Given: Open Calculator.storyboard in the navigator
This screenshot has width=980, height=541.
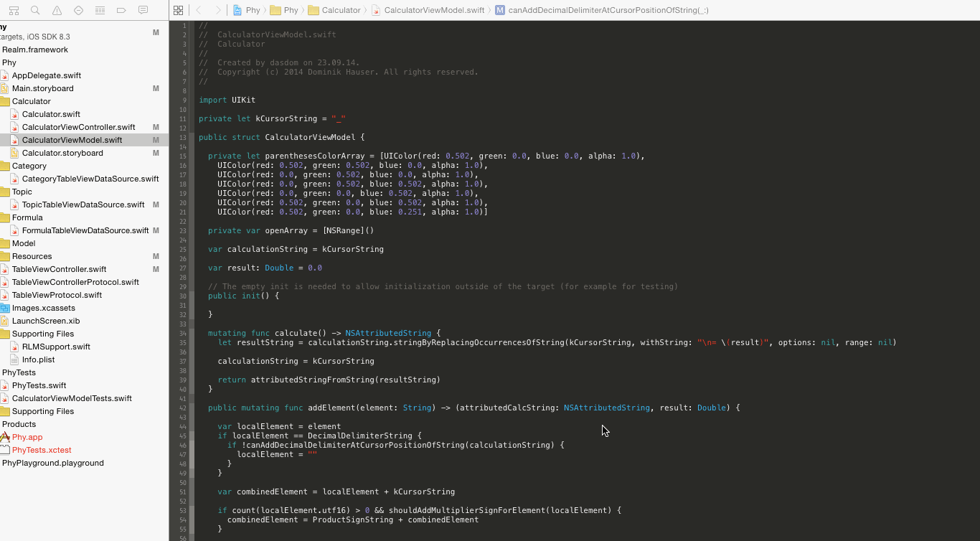Looking at the screenshot, I should (x=62, y=153).
